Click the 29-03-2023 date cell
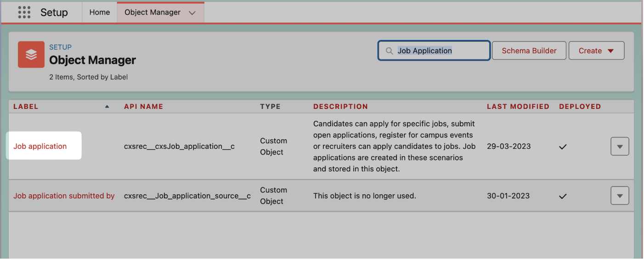Image resolution: width=644 pixels, height=260 pixels. [509, 146]
